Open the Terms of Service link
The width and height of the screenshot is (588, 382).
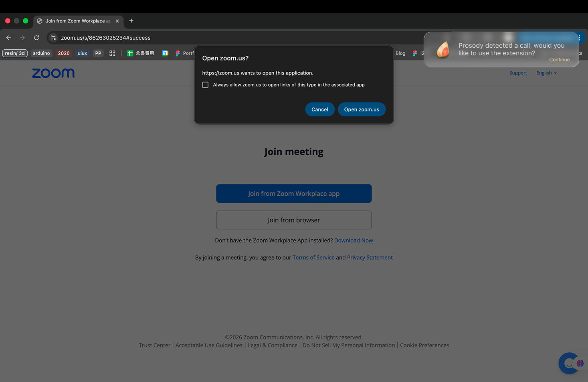click(313, 258)
